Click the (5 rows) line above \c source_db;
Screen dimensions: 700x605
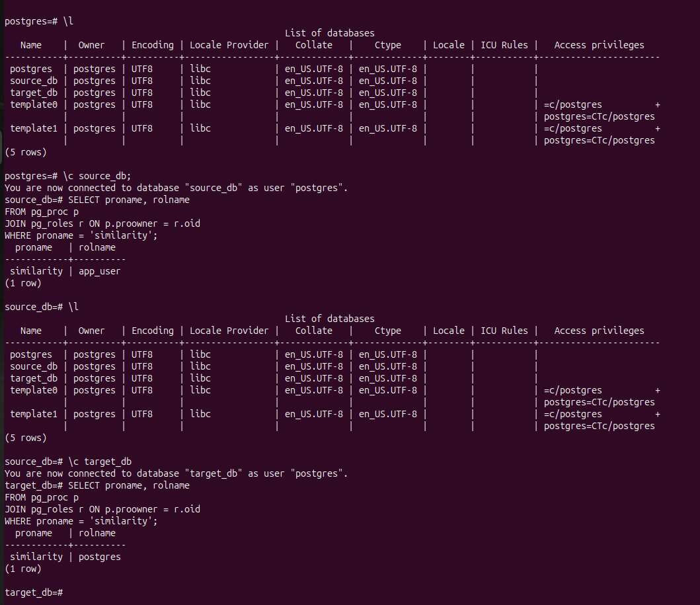coord(26,152)
